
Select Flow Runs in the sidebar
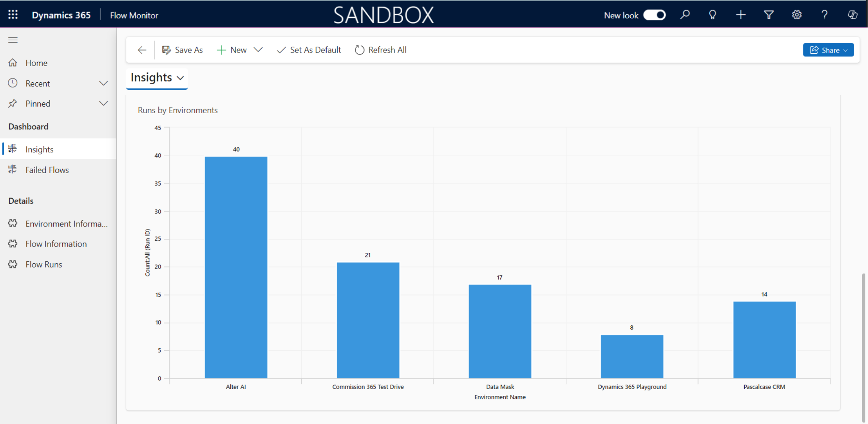click(x=44, y=264)
